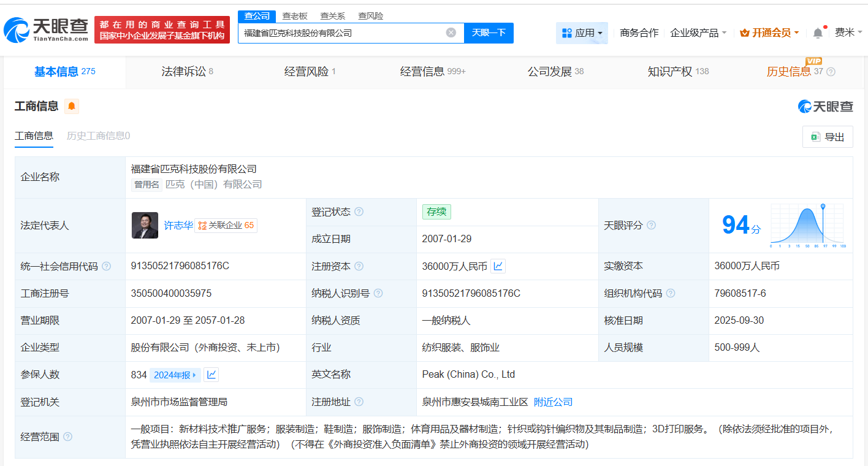
Task: Click the alert bell beside 工商信息
Action: coord(71,106)
